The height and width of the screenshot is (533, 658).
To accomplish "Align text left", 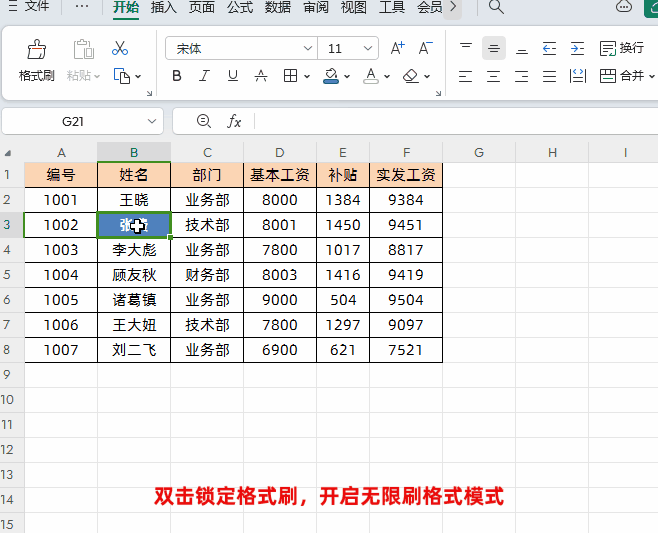I will tap(465, 76).
